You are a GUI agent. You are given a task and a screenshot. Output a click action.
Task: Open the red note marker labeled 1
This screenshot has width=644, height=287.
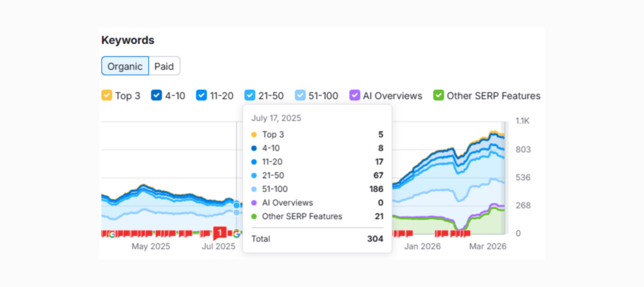(219, 233)
